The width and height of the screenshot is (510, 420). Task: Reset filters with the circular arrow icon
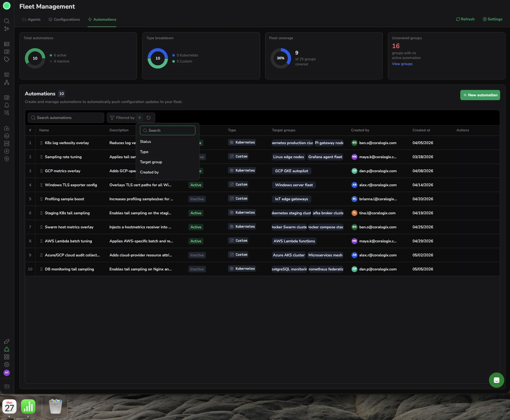[x=149, y=118]
